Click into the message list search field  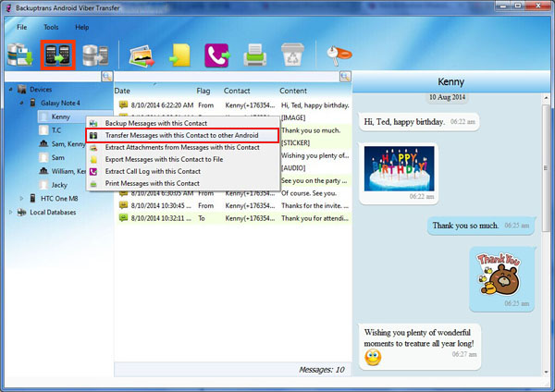tap(227, 76)
